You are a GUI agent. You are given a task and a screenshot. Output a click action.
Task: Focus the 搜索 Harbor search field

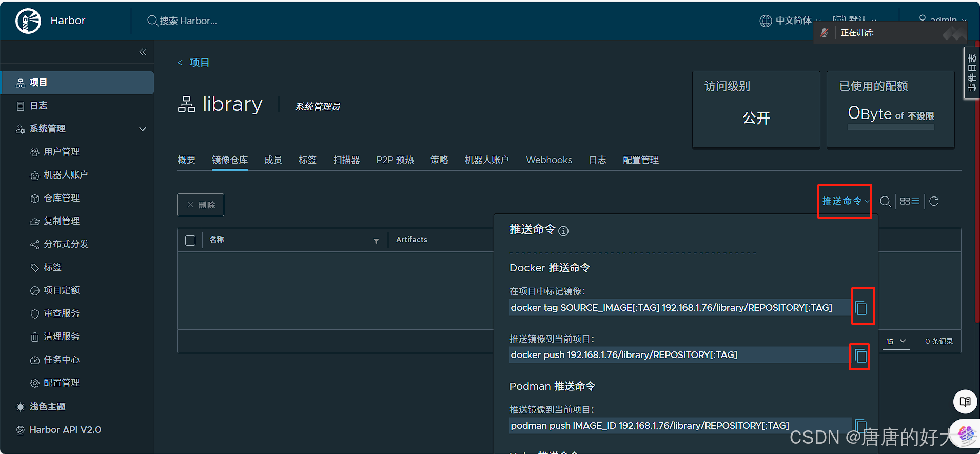188,21
